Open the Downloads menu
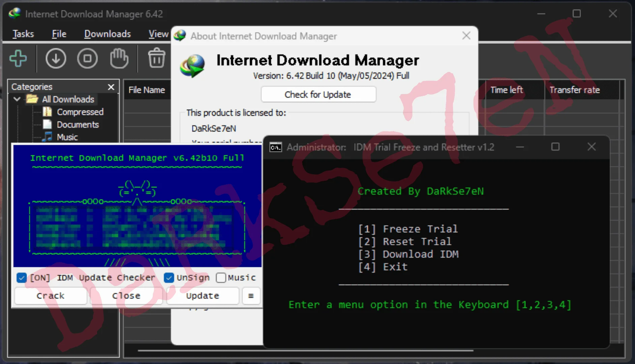635x364 pixels. click(108, 34)
